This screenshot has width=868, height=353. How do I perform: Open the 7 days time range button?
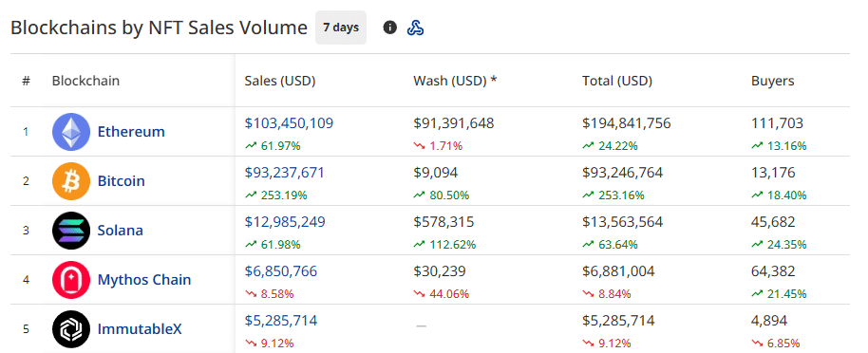click(341, 28)
